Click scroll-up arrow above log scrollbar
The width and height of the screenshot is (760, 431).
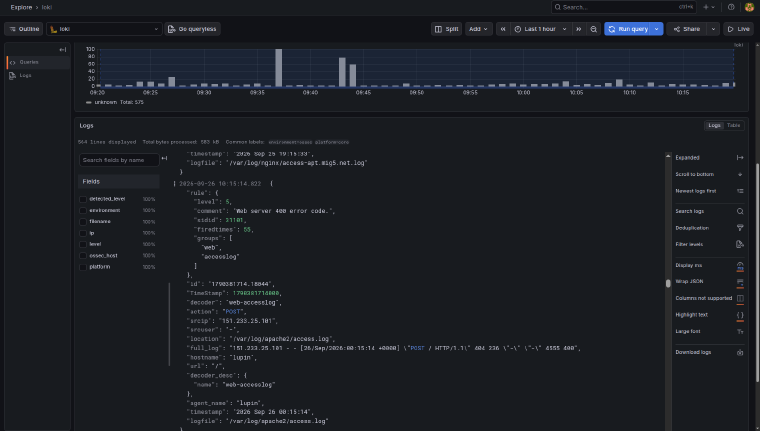[x=668, y=156]
